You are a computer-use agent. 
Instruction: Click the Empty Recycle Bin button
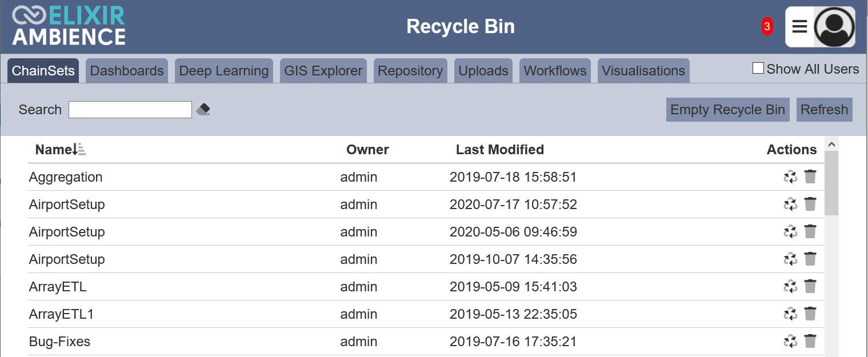point(727,110)
